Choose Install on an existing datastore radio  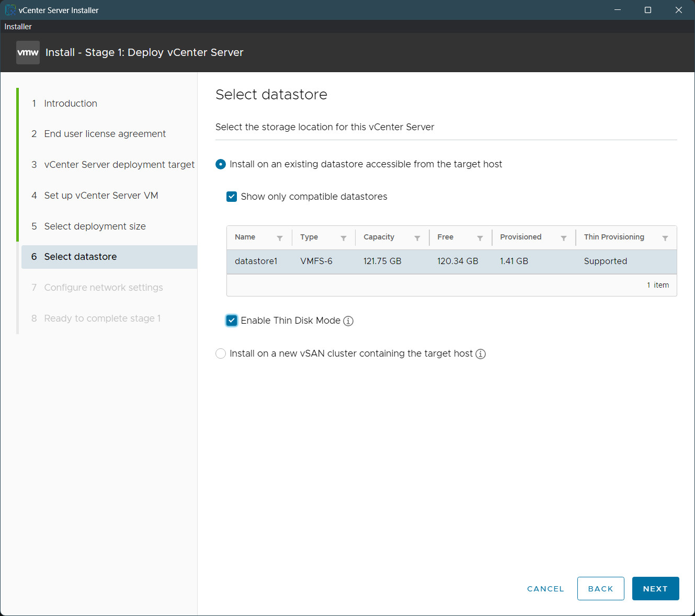(x=221, y=164)
